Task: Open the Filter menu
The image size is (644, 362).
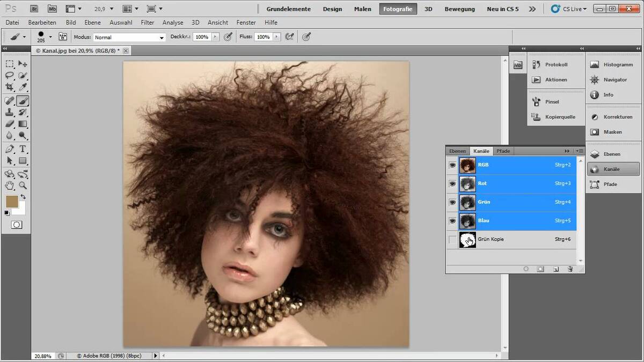Action: pos(147,23)
